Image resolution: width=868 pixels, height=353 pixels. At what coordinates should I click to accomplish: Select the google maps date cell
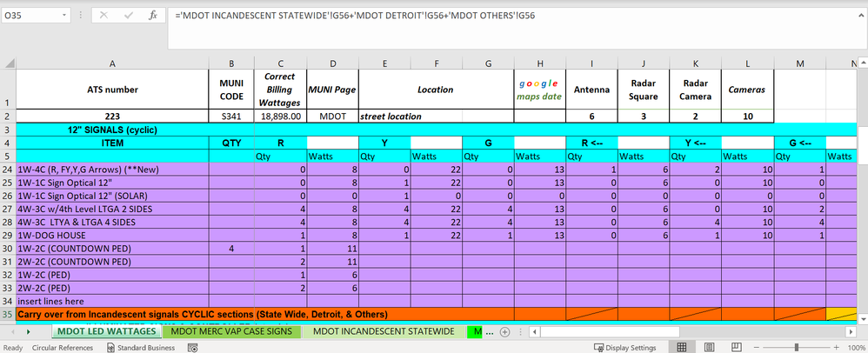coord(540,89)
